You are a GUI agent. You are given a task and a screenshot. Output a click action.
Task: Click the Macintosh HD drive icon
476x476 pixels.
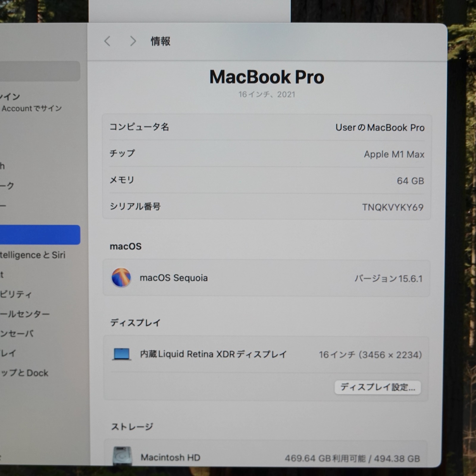coord(122,456)
